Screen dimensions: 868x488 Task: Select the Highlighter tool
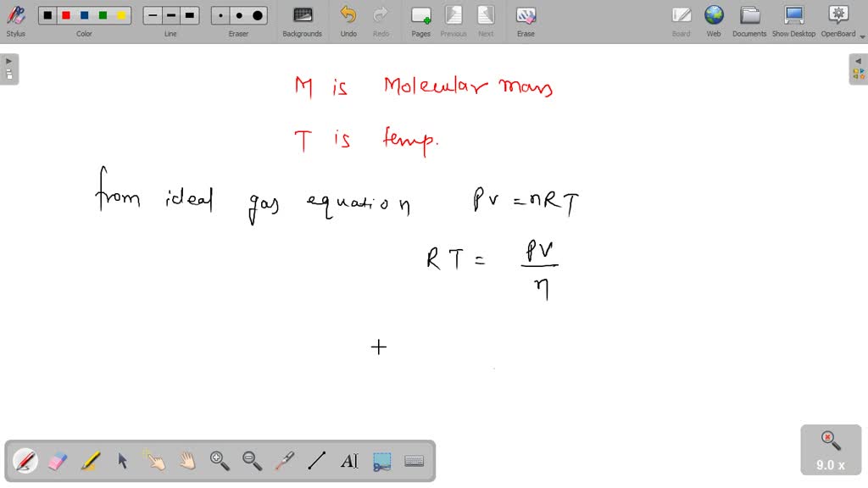click(89, 460)
